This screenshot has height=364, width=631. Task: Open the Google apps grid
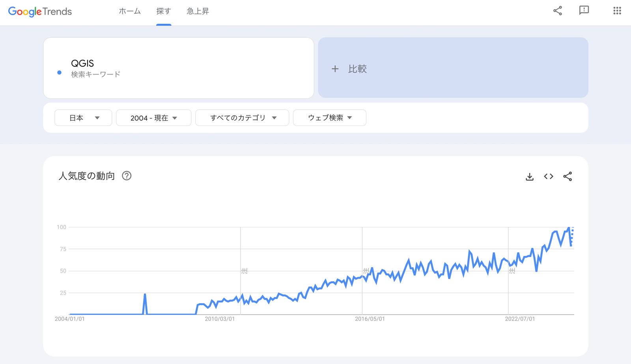(617, 11)
